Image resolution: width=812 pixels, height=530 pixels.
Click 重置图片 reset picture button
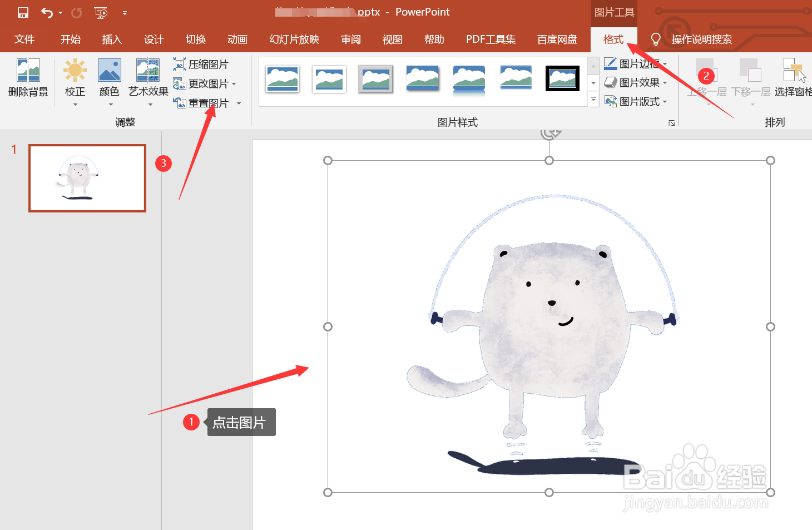pos(201,103)
